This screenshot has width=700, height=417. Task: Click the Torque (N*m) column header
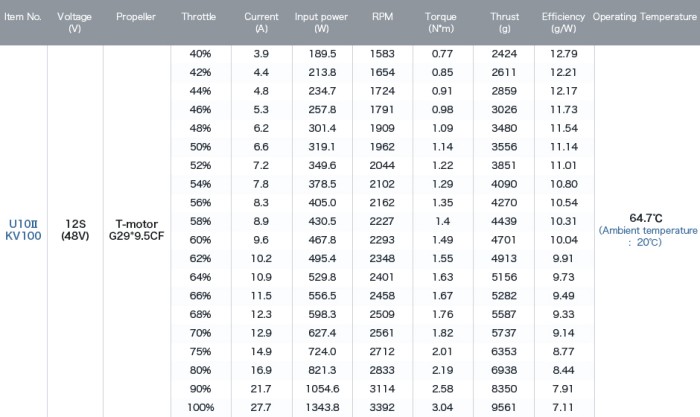point(441,22)
